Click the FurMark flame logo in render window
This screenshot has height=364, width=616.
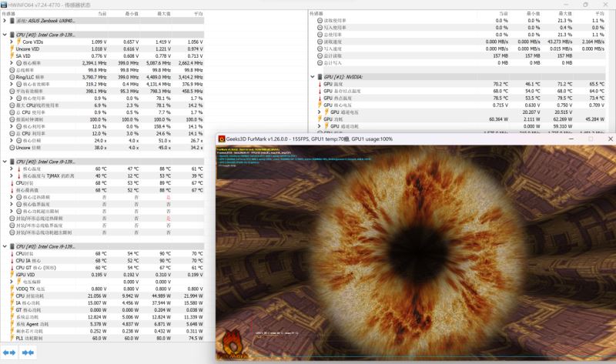[233, 346]
